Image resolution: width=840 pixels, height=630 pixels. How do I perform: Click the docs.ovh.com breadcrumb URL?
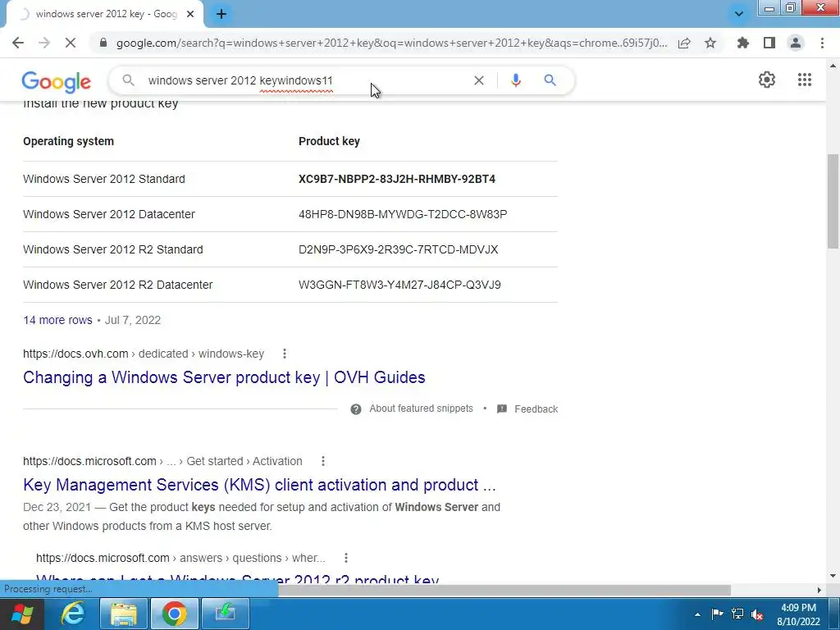click(x=144, y=354)
